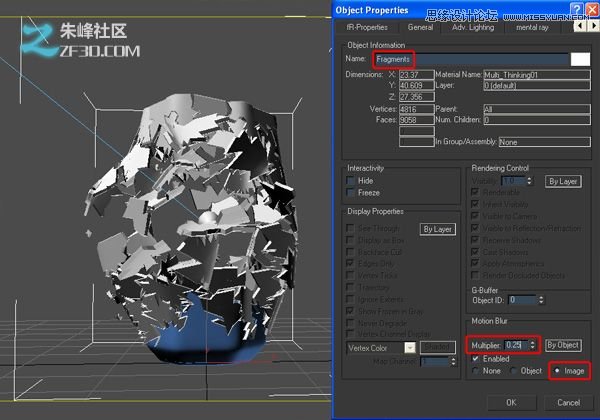This screenshot has width=600, height=420.
Task: Toggle the Ignore Extents checkbox
Action: click(350, 299)
